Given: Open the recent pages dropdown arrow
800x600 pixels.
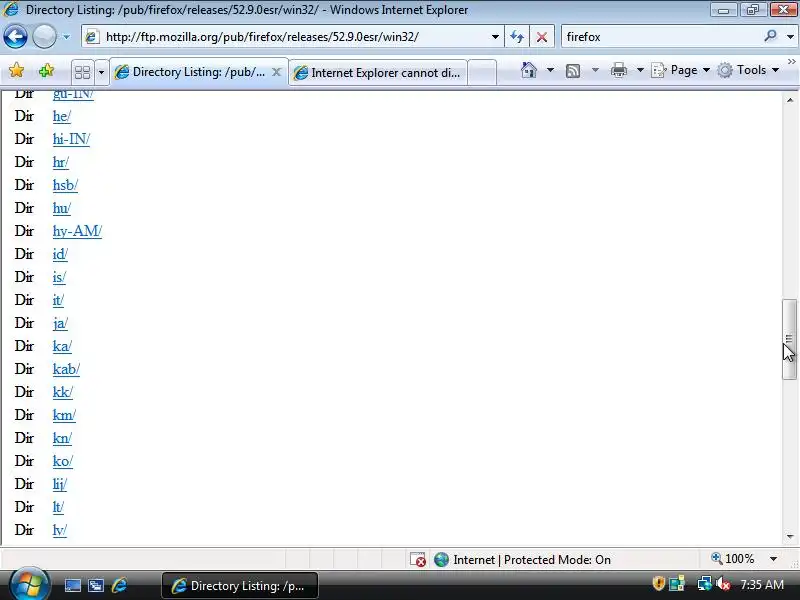Looking at the screenshot, I should pyautogui.click(x=66, y=37).
